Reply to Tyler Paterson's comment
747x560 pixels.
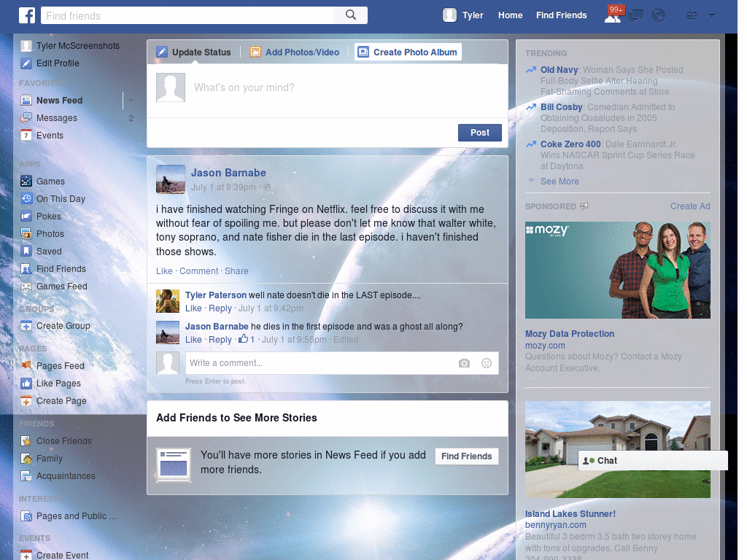pyautogui.click(x=220, y=308)
